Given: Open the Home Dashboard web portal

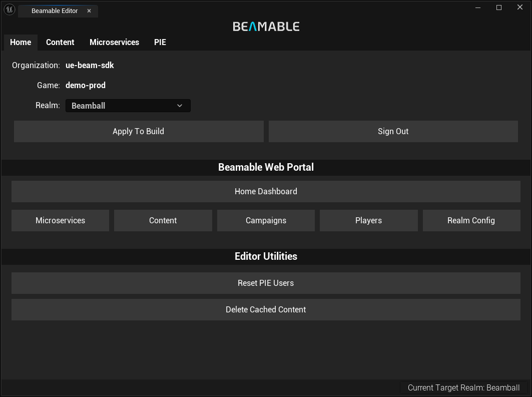Looking at the screenshot, I should tap(266, 192).
